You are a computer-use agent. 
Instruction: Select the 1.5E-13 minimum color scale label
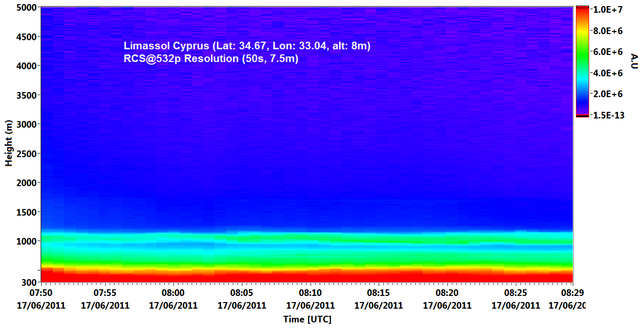click(x=609, y=115)
